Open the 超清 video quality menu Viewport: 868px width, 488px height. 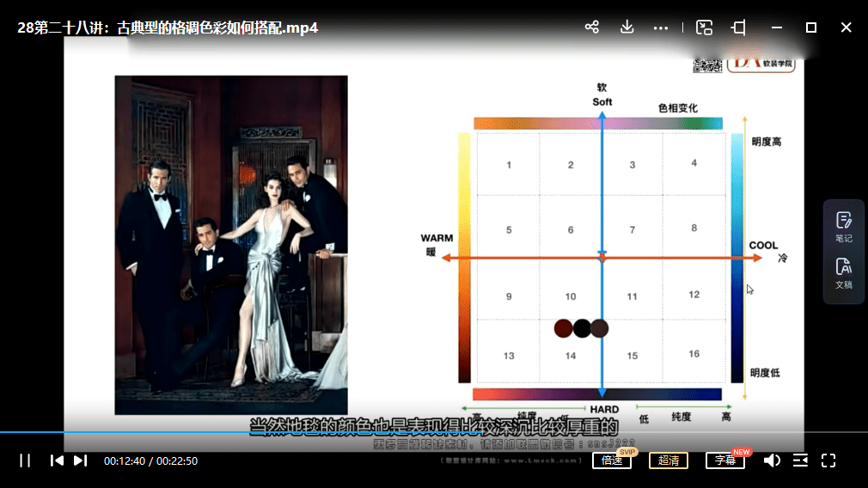pyautogui.click(x=668, y=461)
